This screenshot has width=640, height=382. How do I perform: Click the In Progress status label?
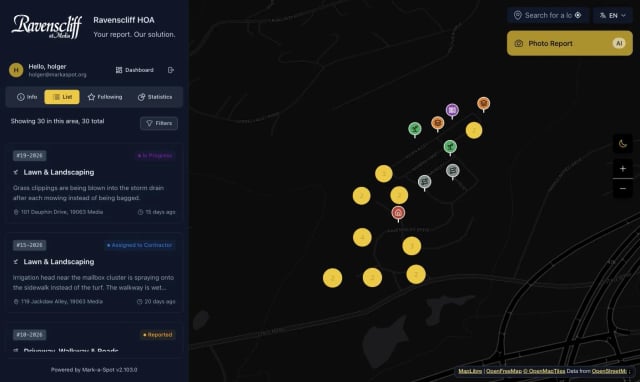[x=155, y=155]
